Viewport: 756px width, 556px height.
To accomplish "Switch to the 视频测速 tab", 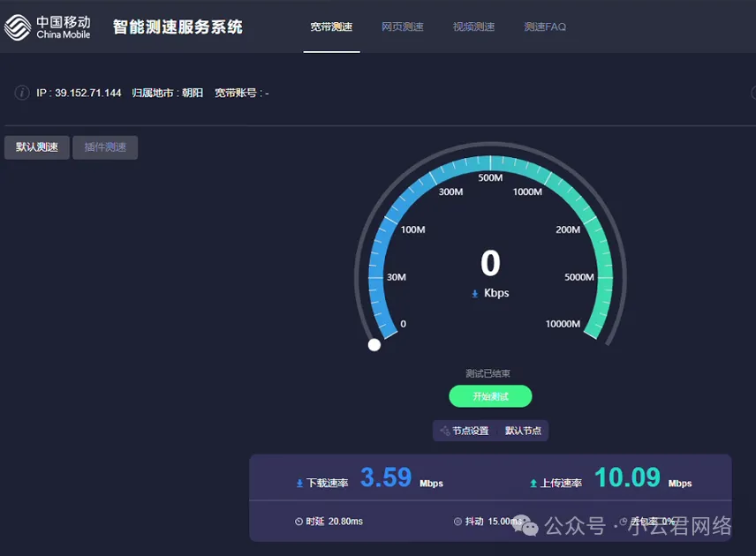I will pos(473,27).
